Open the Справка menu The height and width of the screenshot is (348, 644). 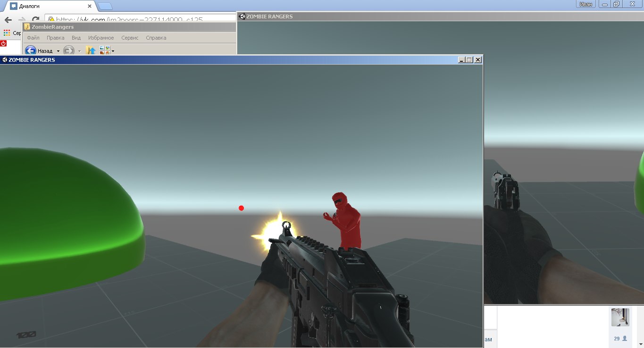pyautogui.click(x=156, y=38)
